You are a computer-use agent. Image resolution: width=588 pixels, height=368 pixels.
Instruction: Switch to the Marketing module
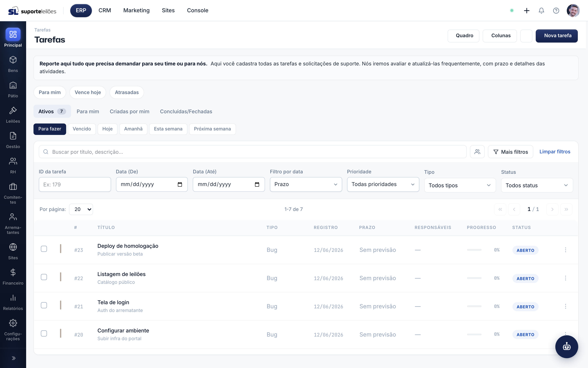pyautogui.click(x=136, y=10)
